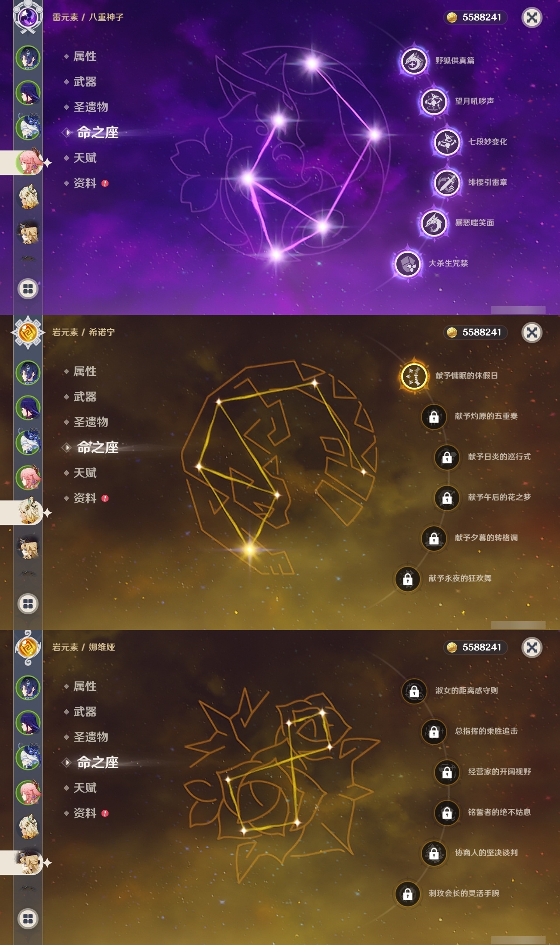Open the 野狐供真篇 constellation icon
Image resolution: width=560 pixels, height=945 pixels.
413,61
